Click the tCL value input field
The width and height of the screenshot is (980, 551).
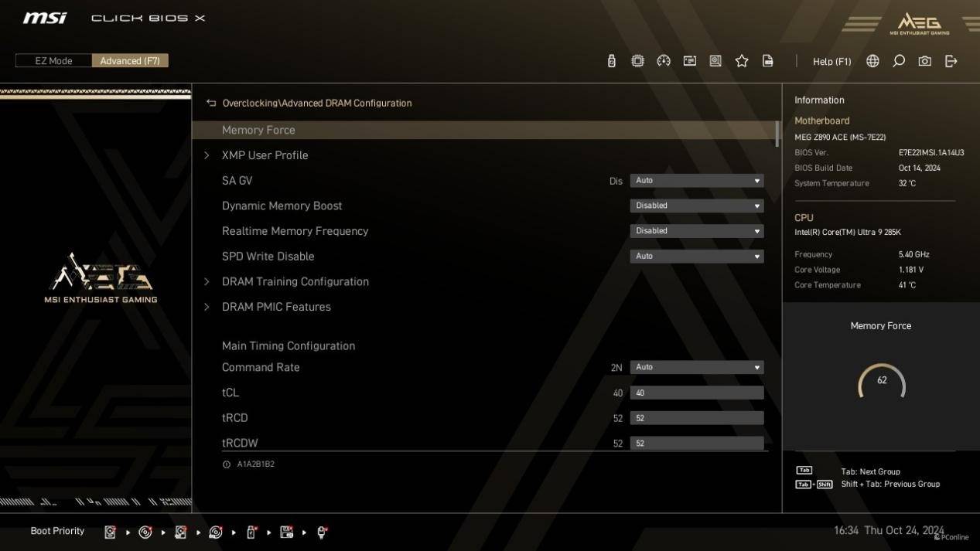pyautogui.click(x=696, y=393)
